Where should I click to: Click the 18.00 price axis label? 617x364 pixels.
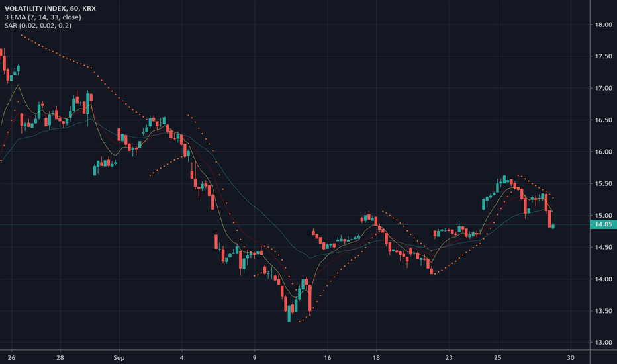[603, 24]
